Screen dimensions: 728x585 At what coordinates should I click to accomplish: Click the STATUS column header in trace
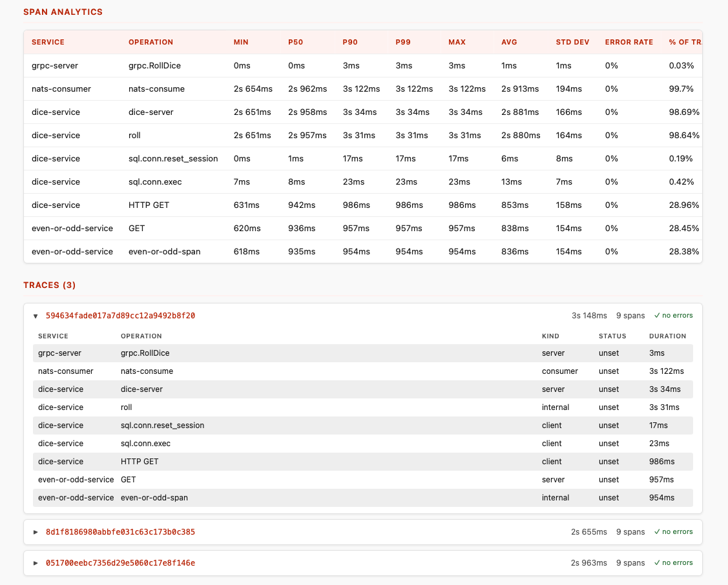(x=612, y=336)
